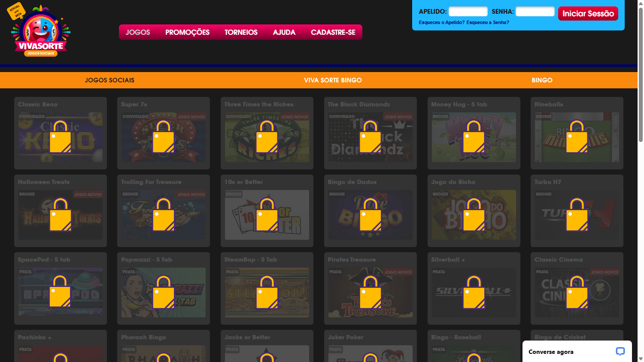The height and width of the screenshot is (362, 644).
Task: Click the lock icon on Turbo H7
Action: pyautogui.click(x=577, y=214)
